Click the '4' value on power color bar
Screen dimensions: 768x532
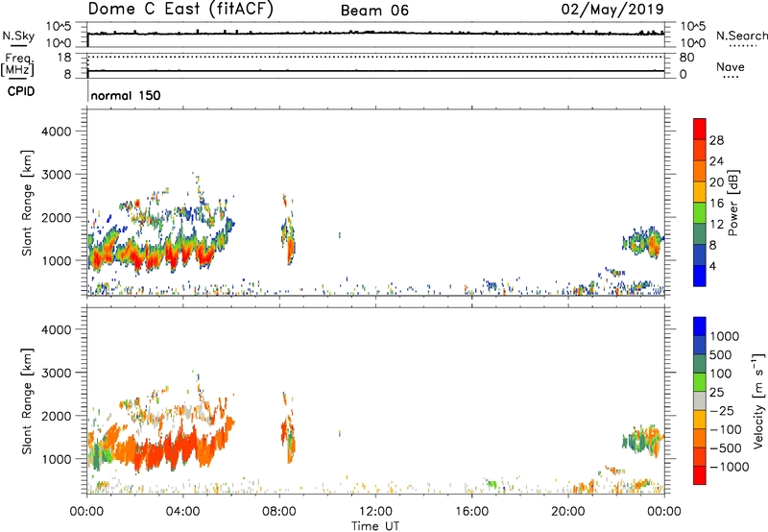712,266
